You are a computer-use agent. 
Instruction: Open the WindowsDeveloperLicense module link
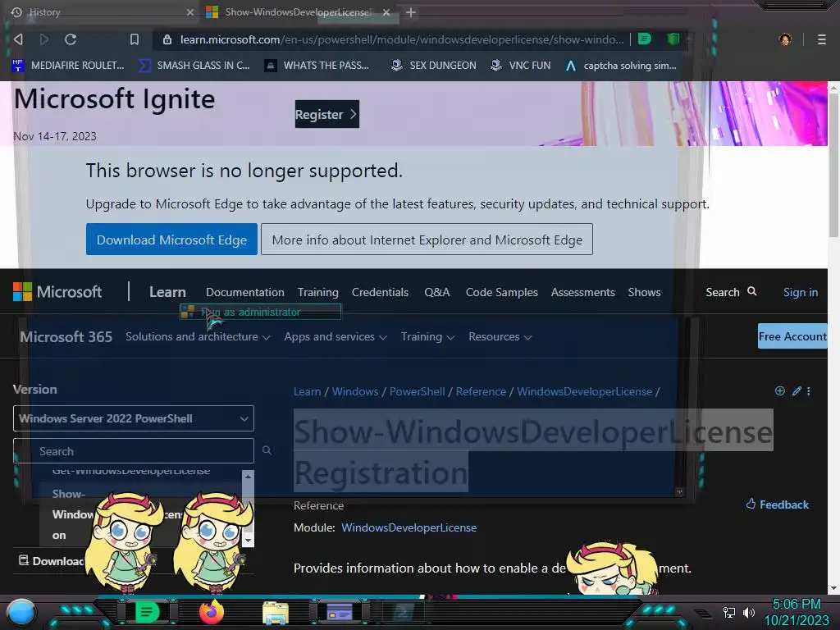409,527
